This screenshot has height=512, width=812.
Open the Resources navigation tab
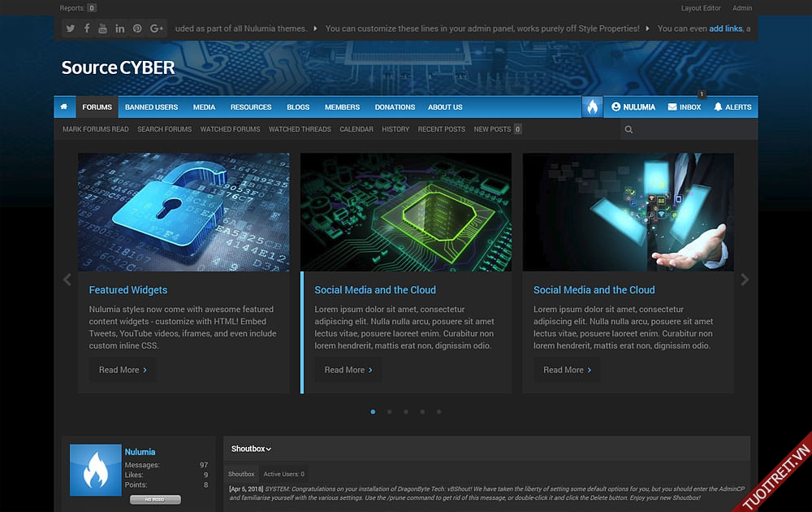[251, 107]
